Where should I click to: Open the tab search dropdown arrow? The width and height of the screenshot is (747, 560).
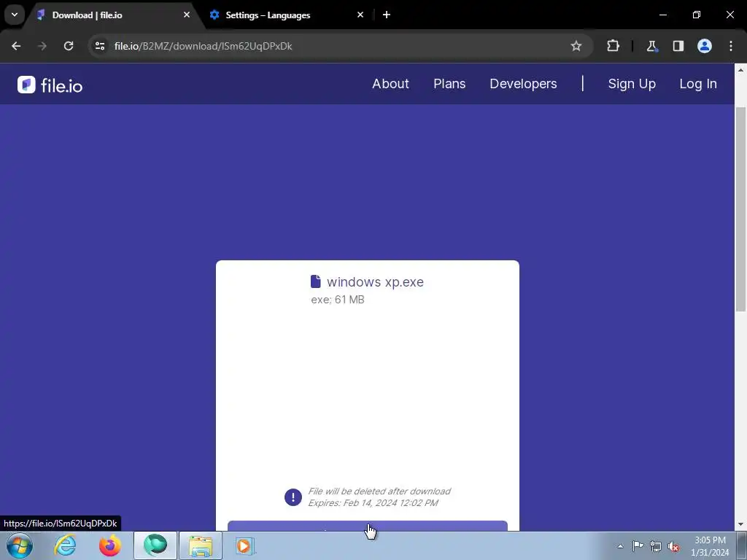pyautogui.click(x=15, y=15)
